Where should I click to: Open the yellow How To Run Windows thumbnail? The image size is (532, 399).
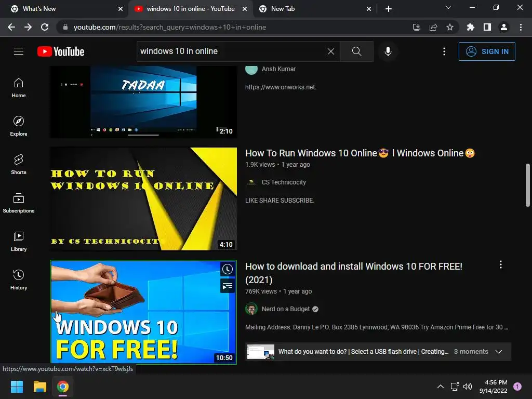click(143, 199)
